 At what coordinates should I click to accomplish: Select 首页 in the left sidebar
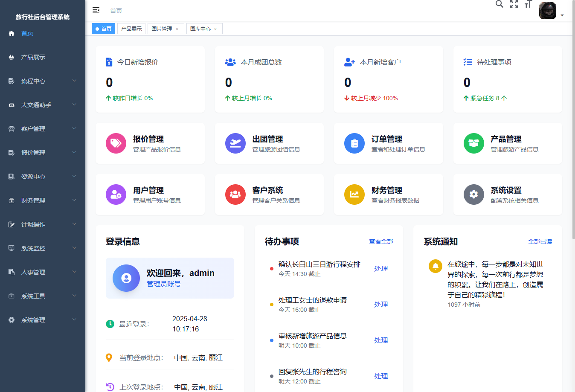click(x=27, y=33)
